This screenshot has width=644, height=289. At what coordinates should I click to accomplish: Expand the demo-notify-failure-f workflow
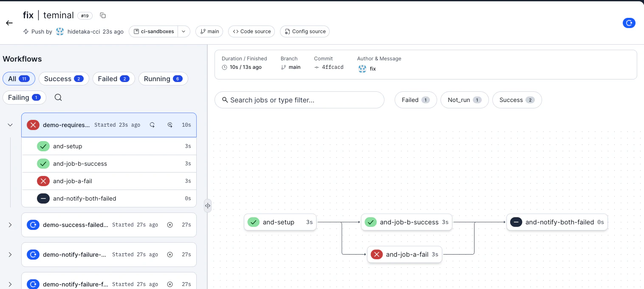[10, 284]
